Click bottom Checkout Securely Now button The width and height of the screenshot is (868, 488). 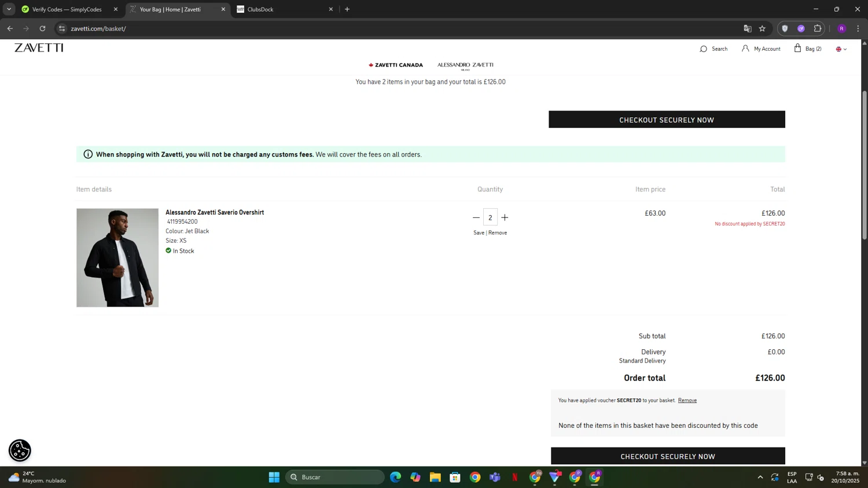[x=668, y=456]
